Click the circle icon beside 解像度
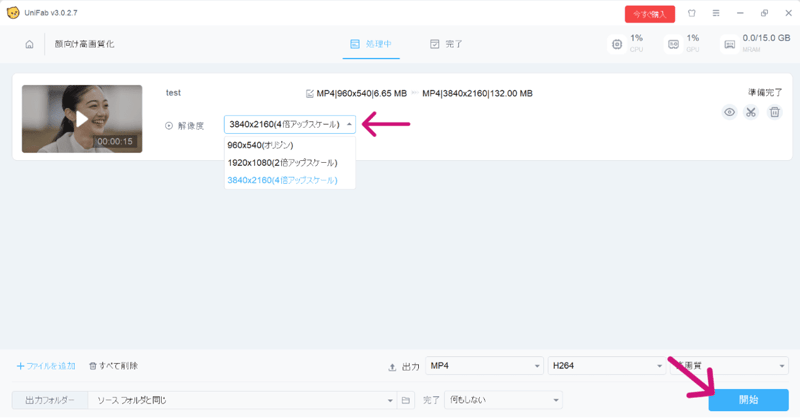 click(x=169, y=126)
